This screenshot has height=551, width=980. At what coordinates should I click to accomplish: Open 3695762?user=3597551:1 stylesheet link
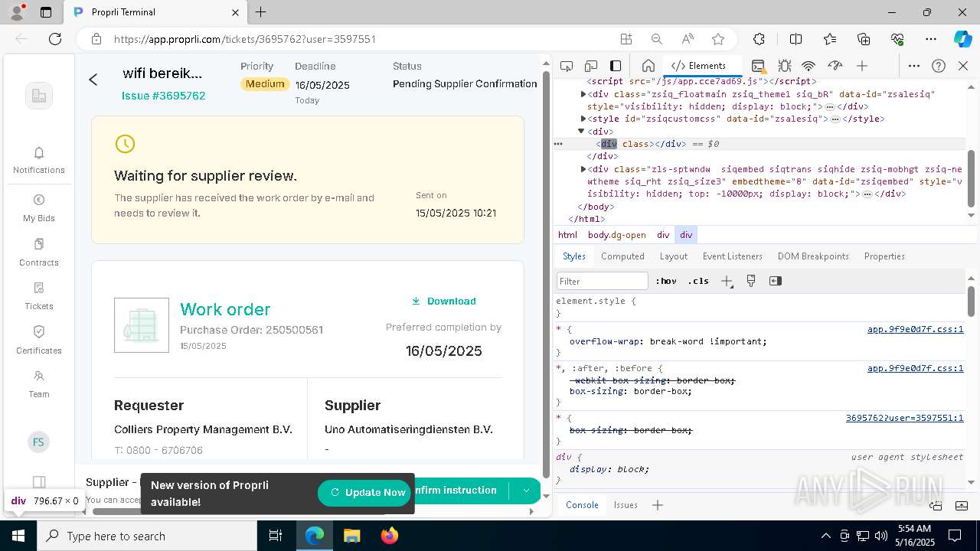click(905, 418)
